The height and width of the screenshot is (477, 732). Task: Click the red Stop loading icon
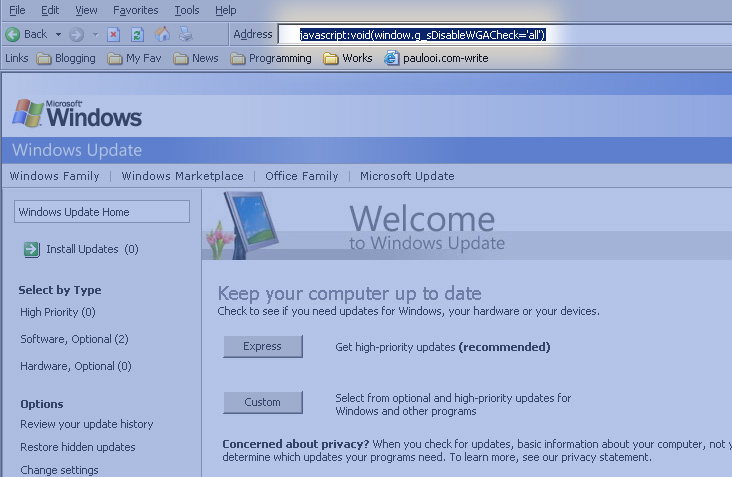(x=113, y=34)
